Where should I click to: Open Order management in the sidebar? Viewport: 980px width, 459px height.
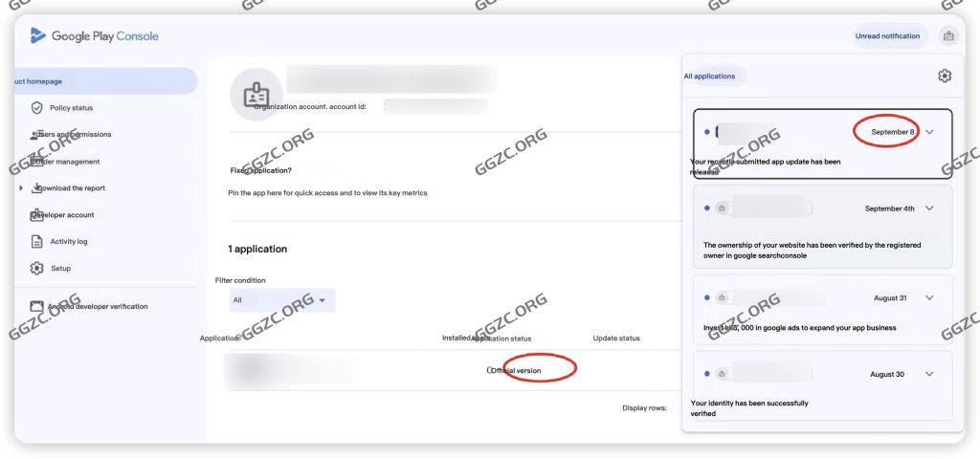[x=65, y=162]
